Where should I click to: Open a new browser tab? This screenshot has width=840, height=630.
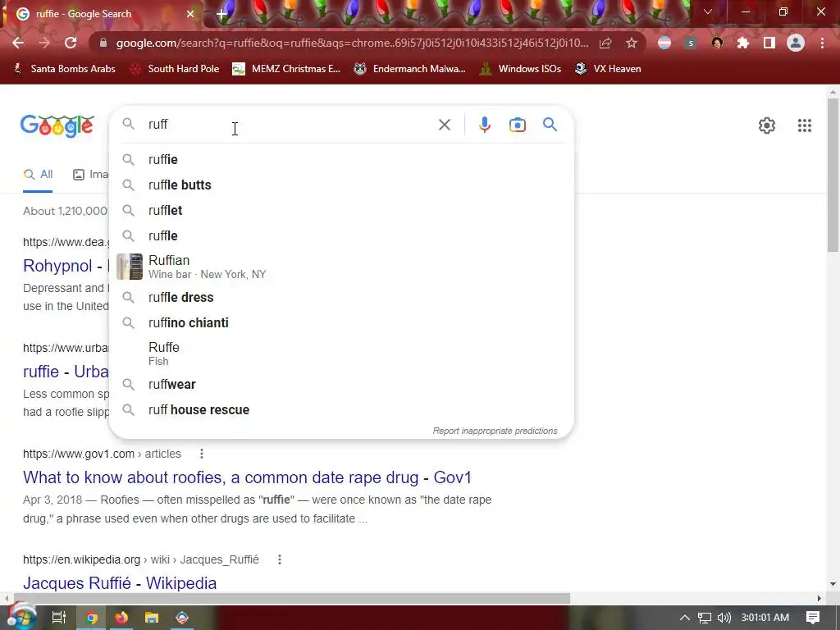click(x=221, y=14)
